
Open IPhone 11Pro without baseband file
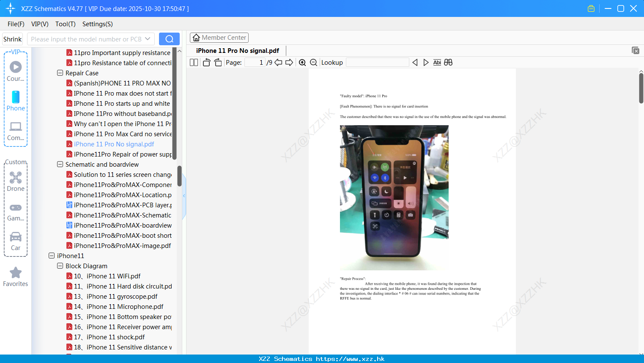click(x=119, y=113)
